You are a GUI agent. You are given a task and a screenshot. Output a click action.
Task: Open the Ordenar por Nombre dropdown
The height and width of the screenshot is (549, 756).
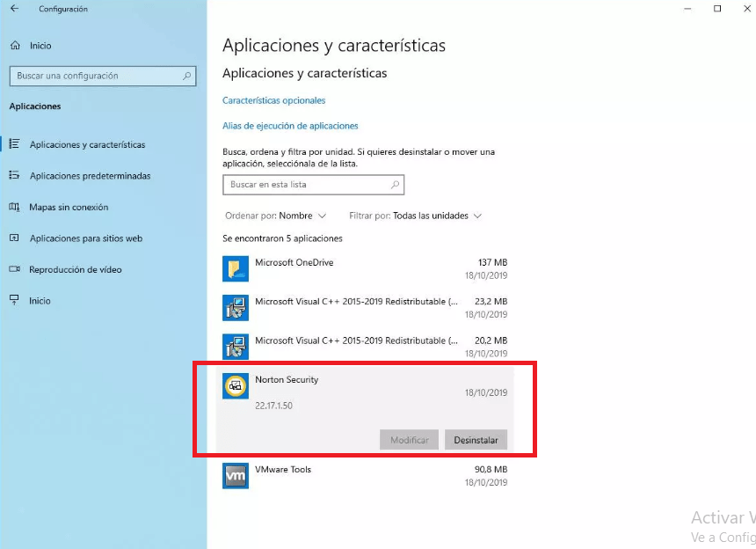[x=276, y=216]
